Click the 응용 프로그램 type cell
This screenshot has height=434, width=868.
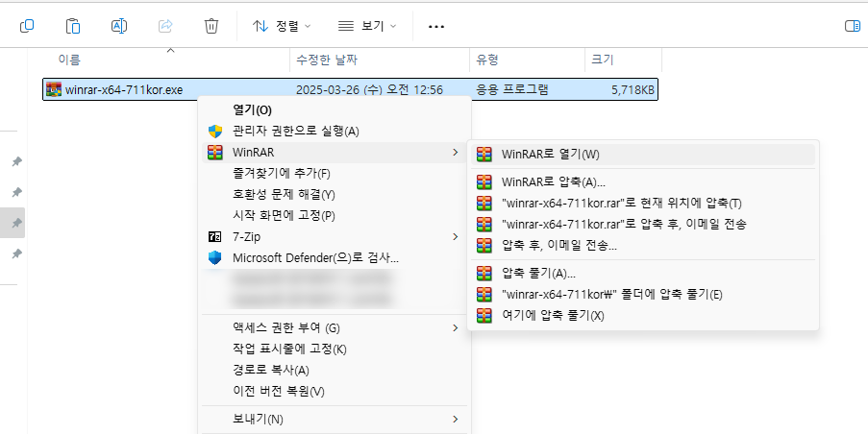pyautogui.click(x=512, y=89)
